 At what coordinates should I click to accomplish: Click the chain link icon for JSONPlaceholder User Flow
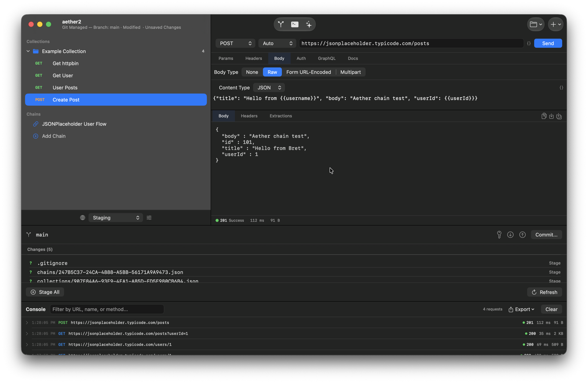click(36, 124)
